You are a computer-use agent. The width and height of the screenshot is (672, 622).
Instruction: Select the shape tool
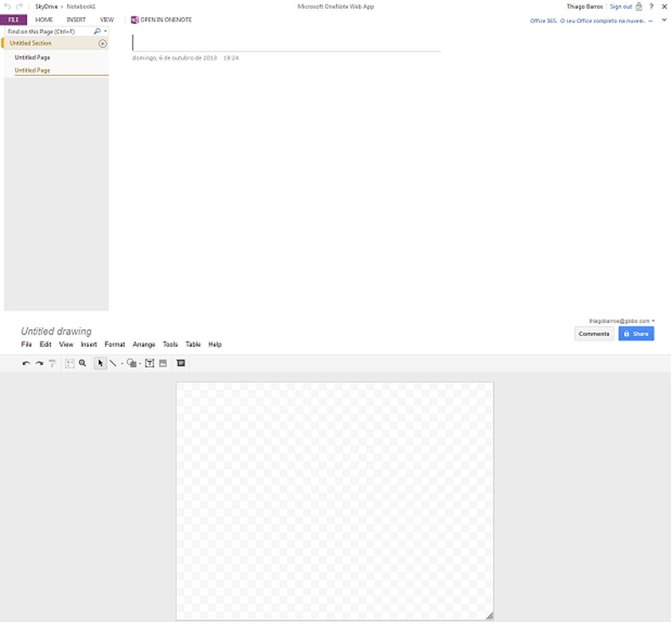pyautogui.click(x=132, y=363)
